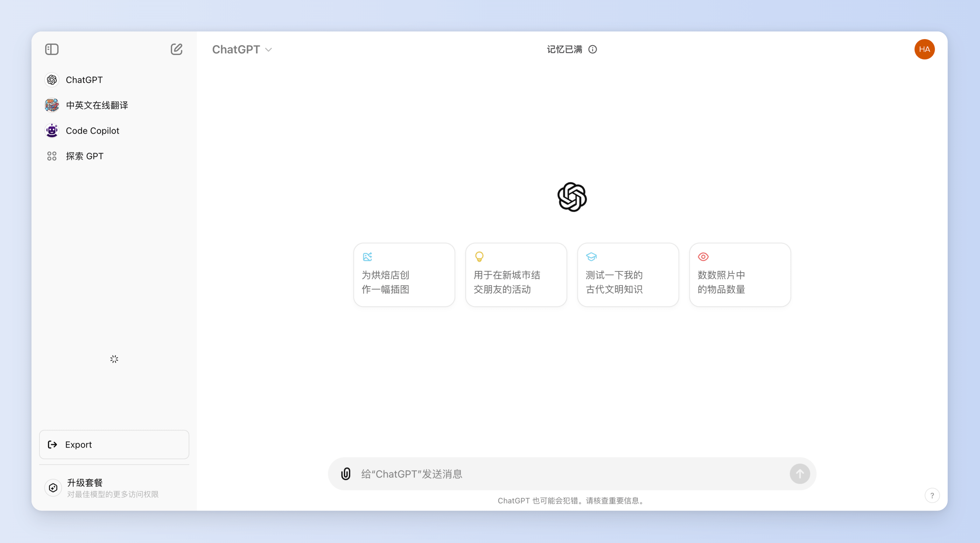
Task: Click the send message arrow button
Action: (800, 474)
